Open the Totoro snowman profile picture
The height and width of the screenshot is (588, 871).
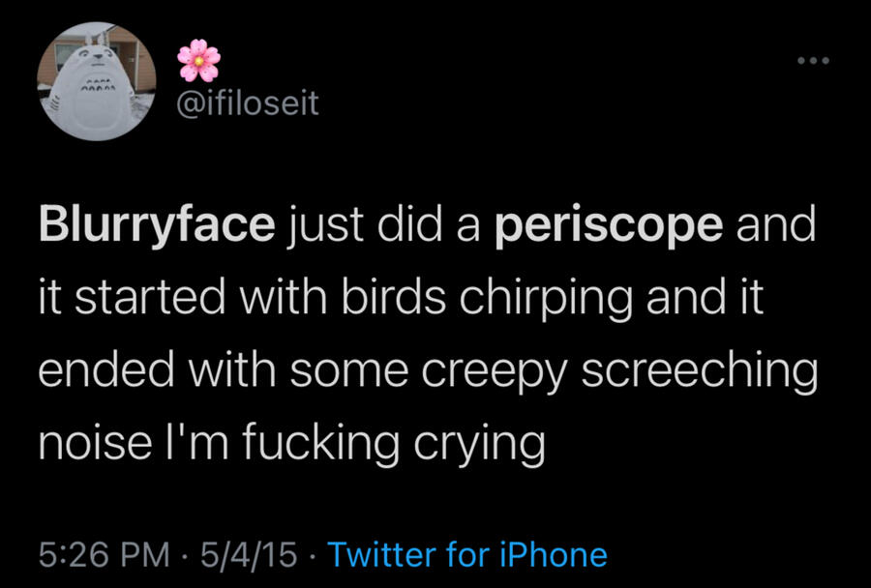pos(96,82)
